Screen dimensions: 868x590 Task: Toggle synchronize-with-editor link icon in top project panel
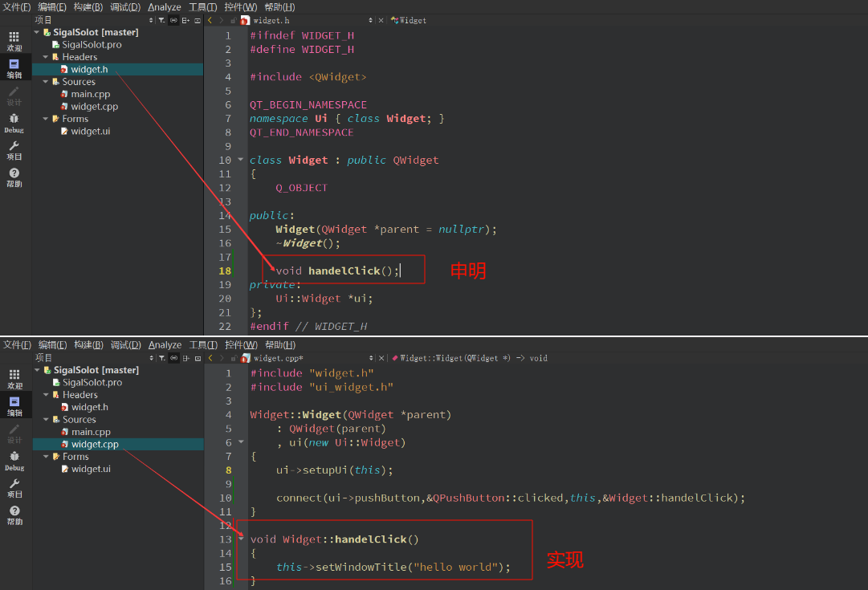pos(173,20)
